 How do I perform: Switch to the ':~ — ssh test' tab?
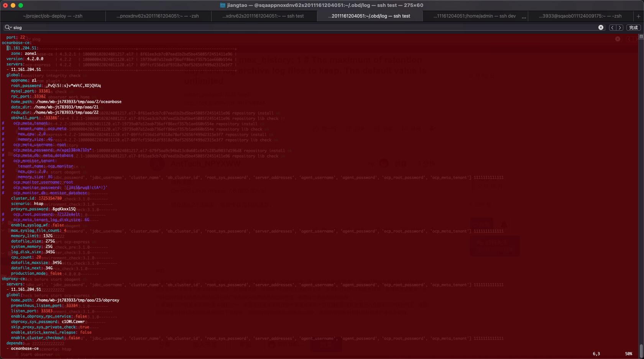click(x=263, y=16)
